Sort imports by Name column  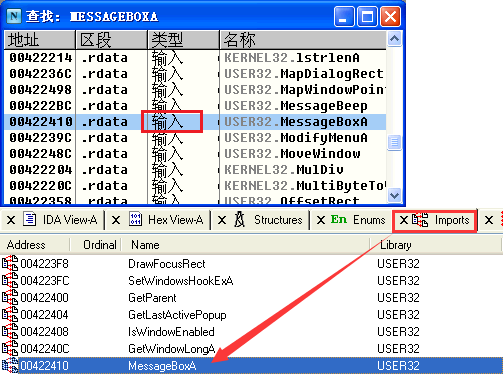[246, 245]
